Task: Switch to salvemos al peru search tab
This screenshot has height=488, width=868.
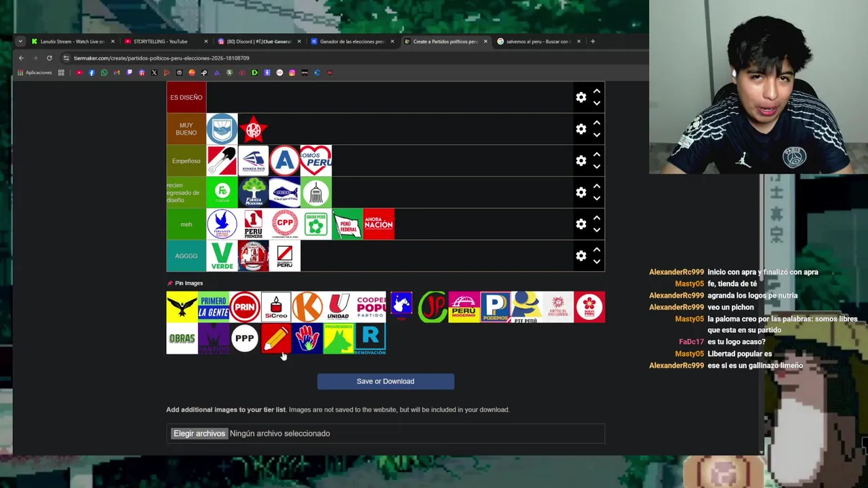Action: [538, 41]
